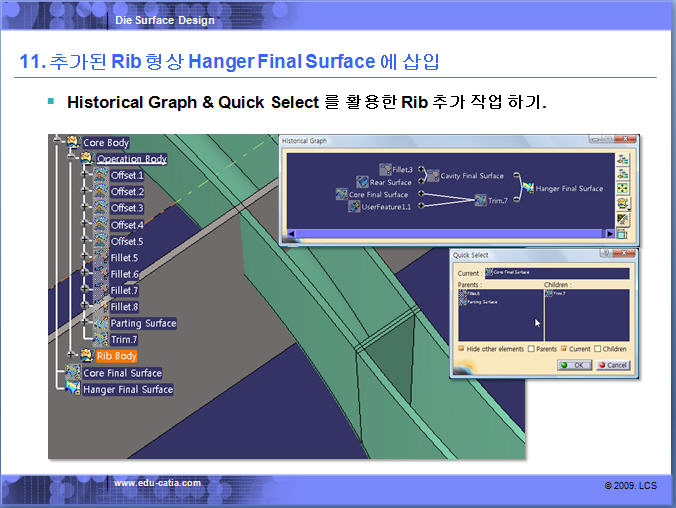Click Cancel in Quick Select dialog
Screen dimensions: 676x508
point(612,365)
